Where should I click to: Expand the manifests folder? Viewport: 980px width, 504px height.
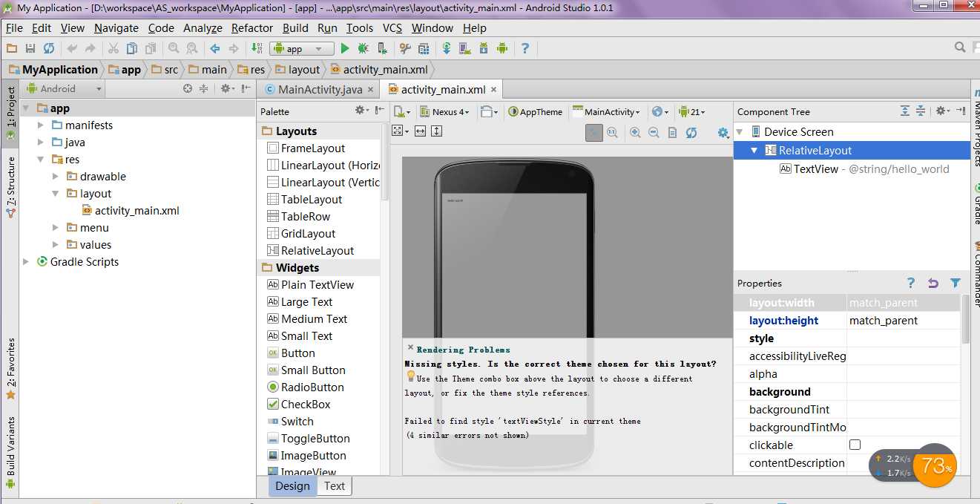click(41, 125)
